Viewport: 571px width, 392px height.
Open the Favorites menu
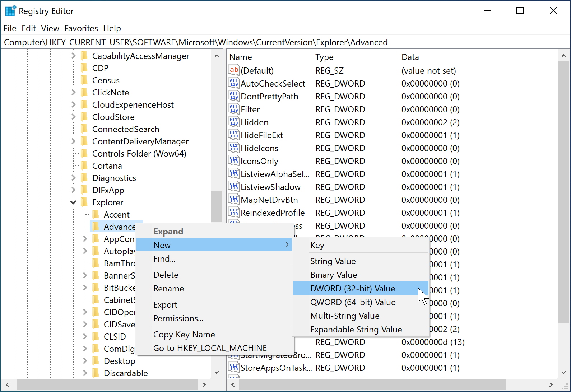click(x=81, y=28)
